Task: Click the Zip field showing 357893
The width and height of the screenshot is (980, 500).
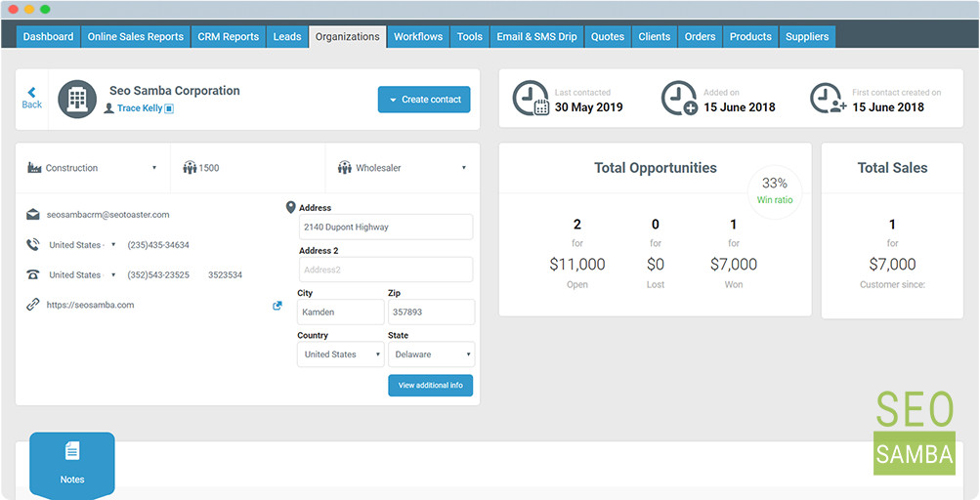Action: coord(431,312)
